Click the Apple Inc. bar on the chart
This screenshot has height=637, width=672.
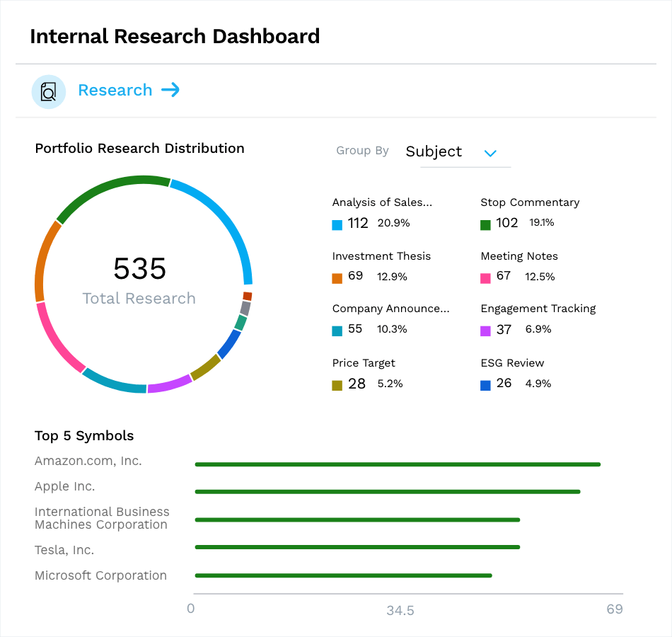pyautogui.click(x=388, y=491)
